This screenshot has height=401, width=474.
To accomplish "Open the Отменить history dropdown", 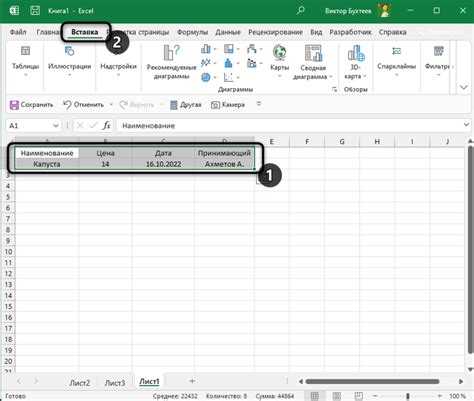I will pyautogui.click(x=111, y=105).
